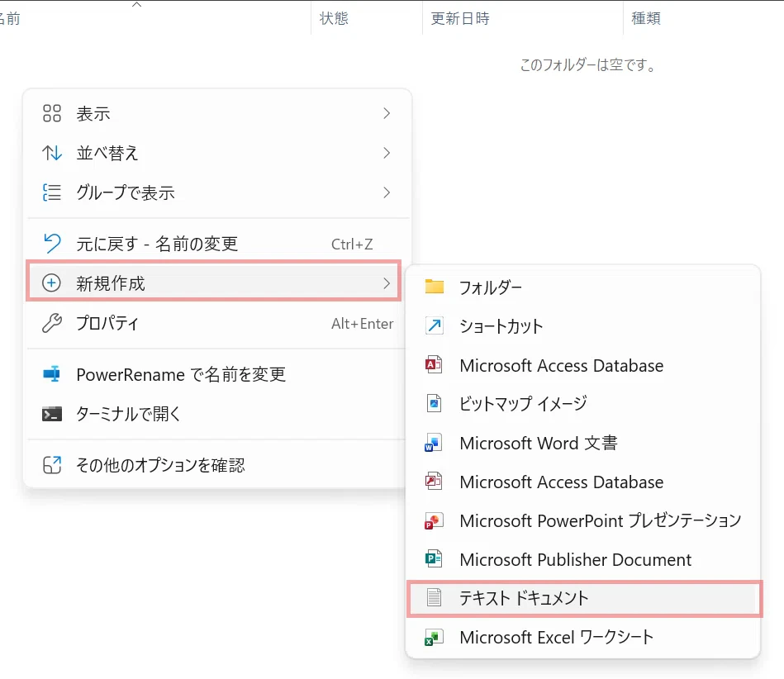Click the 更新日時 column header

click(460, 18)
